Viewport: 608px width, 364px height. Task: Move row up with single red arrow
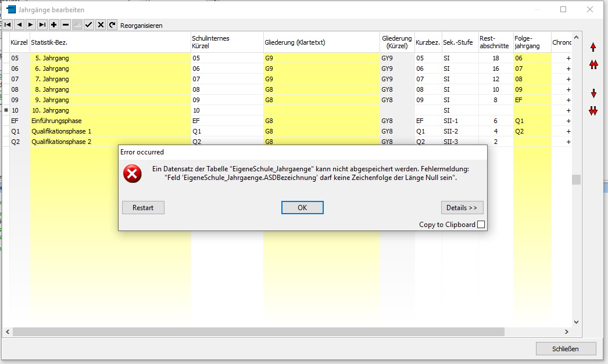tap(593, 47)
